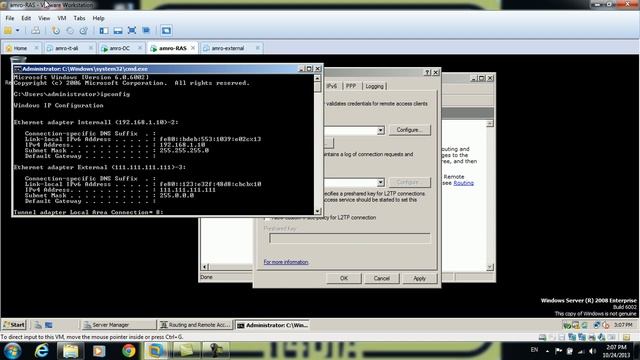Click the help question mark in dialog title
Image resolution: width=640 pixels, height=360 pixels.
pyautogui.click(x=427, y=72)
